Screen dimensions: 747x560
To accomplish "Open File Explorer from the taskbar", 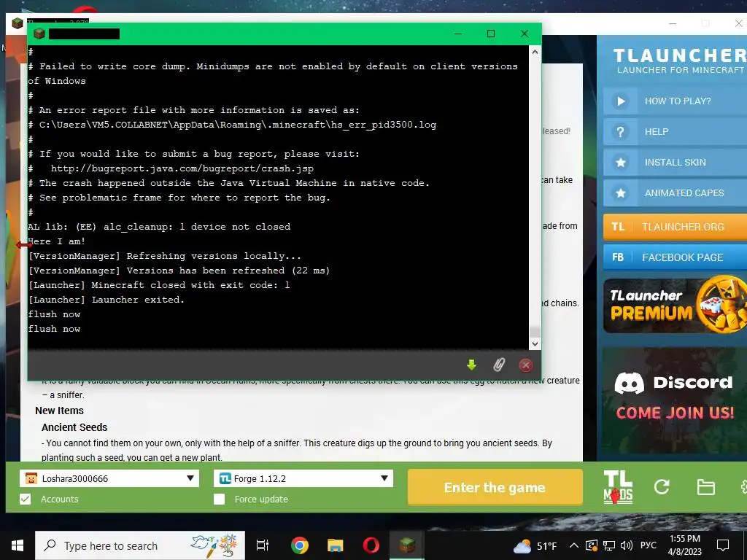I will coord(335,545).
